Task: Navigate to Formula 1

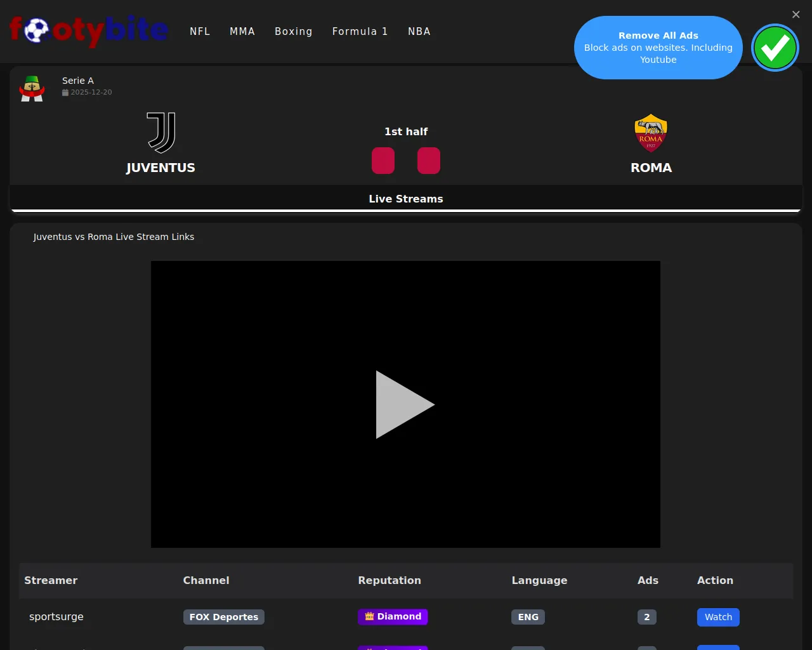Action: click(360, 31)
